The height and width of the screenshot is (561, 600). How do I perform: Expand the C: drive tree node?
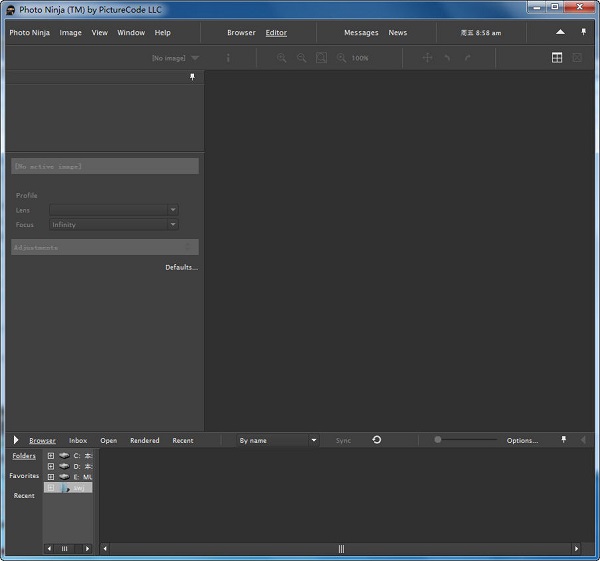[51, 456]
